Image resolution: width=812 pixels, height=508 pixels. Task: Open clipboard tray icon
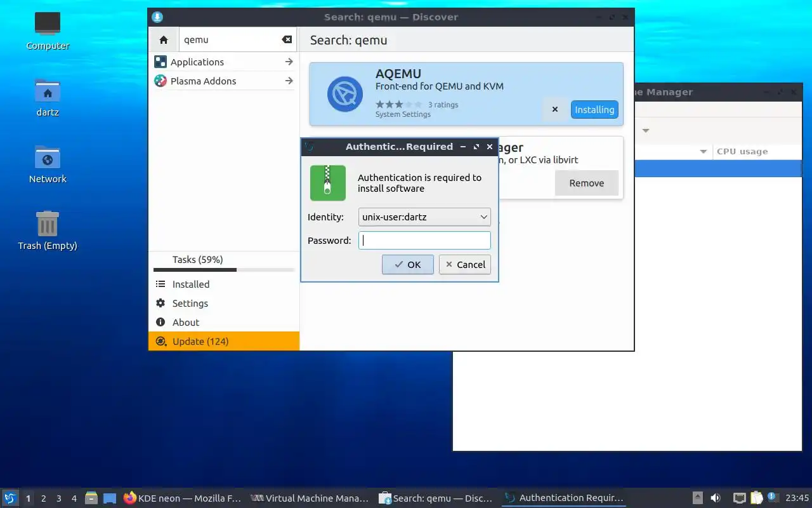pyautogui.click(x=756, y=498)
